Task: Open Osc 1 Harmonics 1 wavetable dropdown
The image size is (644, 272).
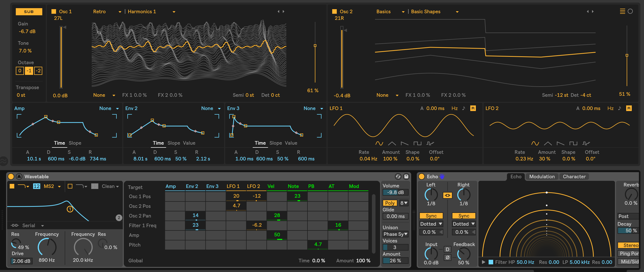Action: pos(152,12)
